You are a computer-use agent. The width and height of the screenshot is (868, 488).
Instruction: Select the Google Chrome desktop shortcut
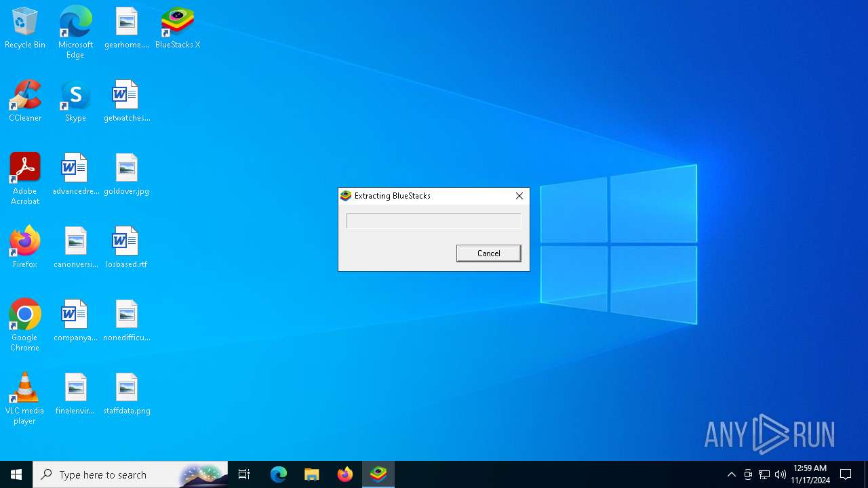pyautogui.click(x=25, y=325)
